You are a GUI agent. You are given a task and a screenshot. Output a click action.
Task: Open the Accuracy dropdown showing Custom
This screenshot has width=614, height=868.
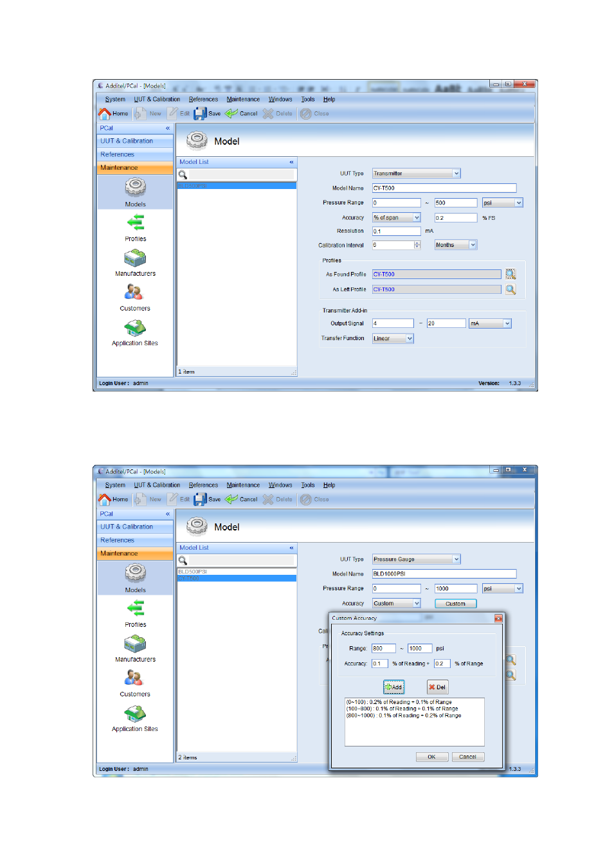pos(417,603)
